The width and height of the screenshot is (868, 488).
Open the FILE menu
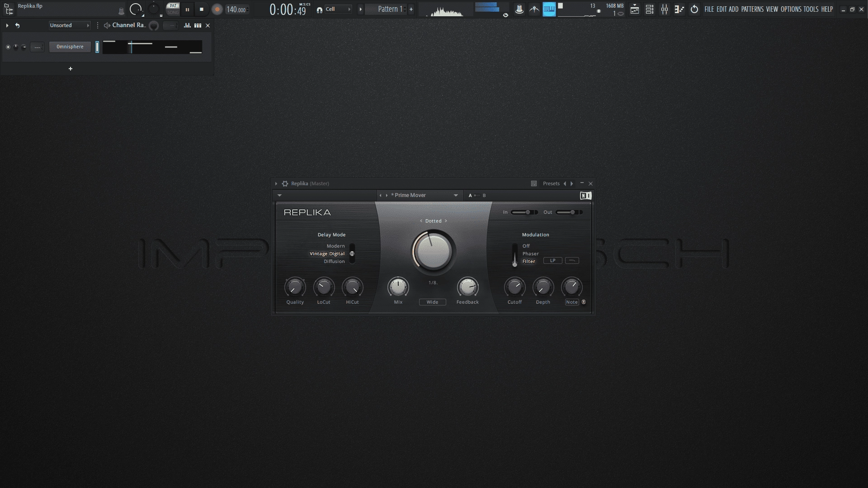pyautogui.click(x=709, y=9)
